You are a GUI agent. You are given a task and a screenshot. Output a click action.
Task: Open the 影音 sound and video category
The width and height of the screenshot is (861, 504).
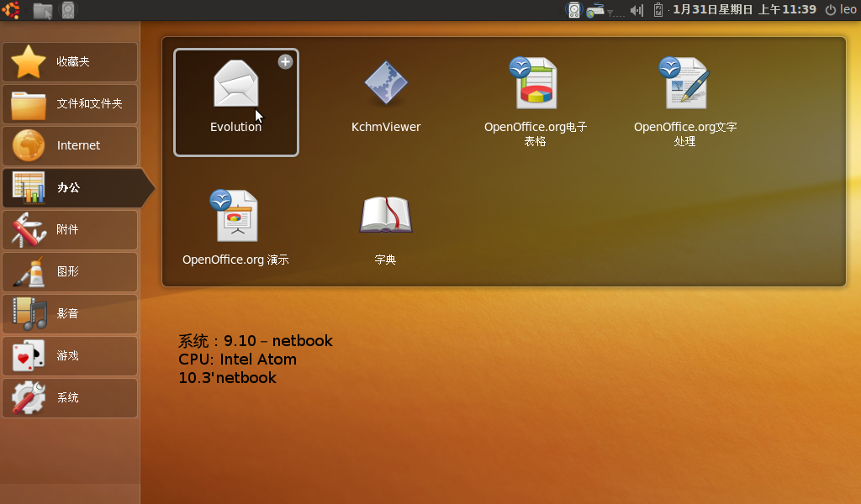[x=70, y=313]
